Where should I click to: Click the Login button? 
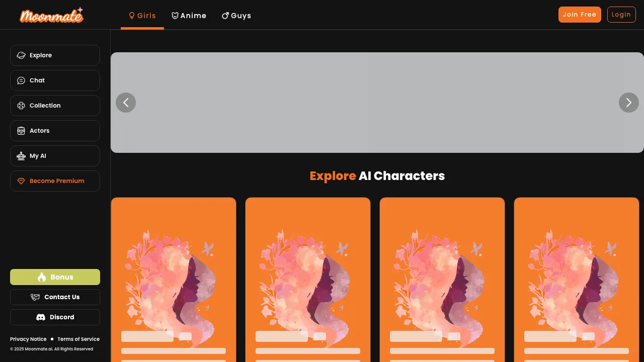pyautogui.click(x=621, y=15)
